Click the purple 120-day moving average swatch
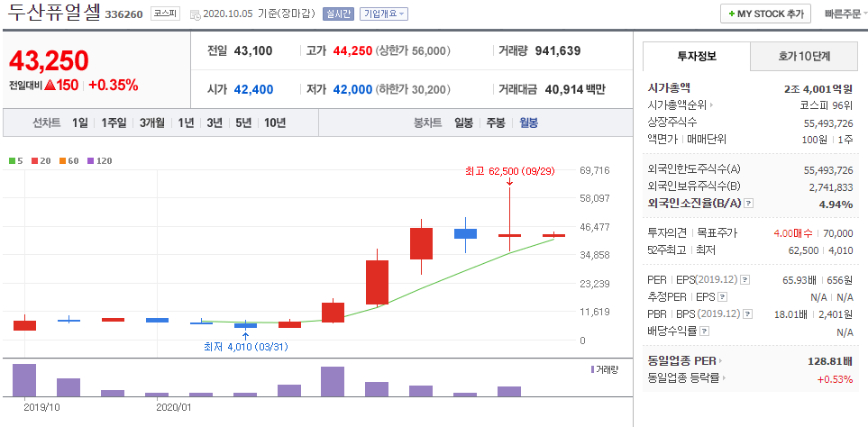 [x=91, y=161]
